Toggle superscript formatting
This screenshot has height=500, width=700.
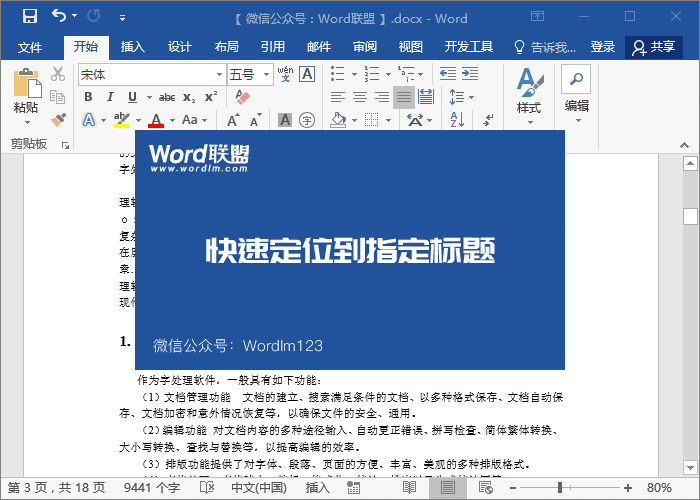click(x=211, y=96)
